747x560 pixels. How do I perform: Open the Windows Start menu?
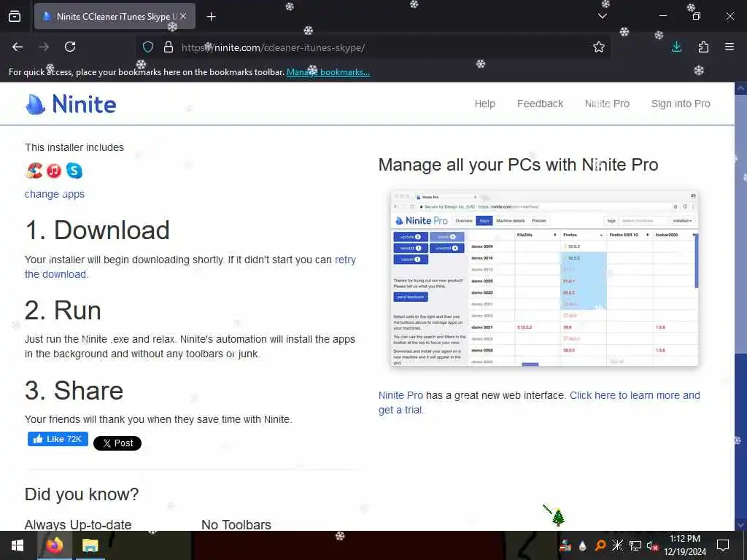tap(18, 545)
